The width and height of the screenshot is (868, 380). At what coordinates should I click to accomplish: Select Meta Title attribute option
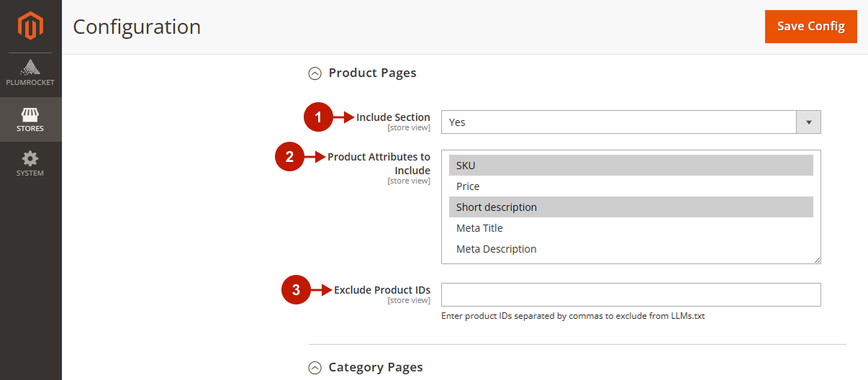[630, 228]
